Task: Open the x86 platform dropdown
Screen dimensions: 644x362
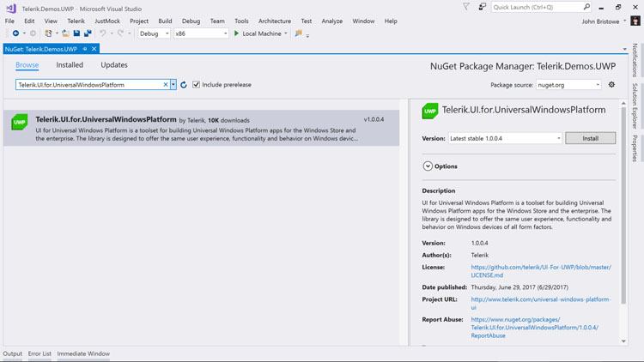Action: [x=201, y=33]
